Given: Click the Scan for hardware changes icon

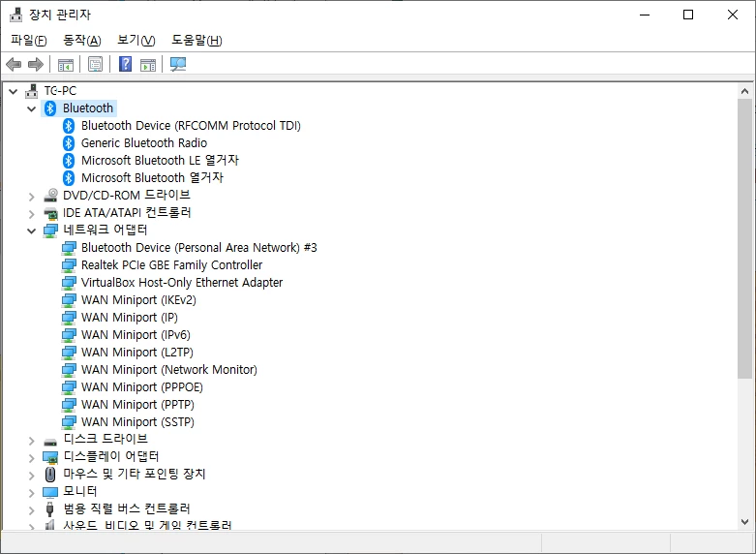Looking at the screenshot, I should pyautogui.click(x=178, y=64).
